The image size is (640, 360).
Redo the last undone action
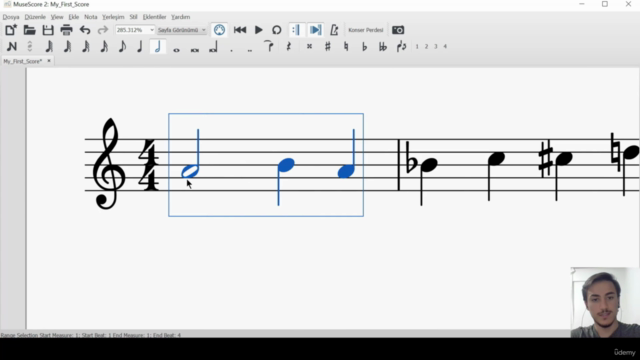click(x=103, y=30)
